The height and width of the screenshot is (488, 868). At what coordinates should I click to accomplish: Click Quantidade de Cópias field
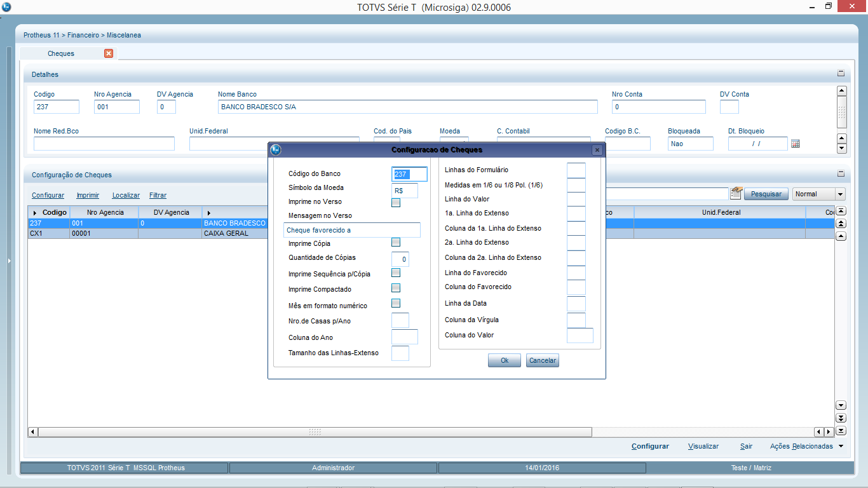[400, 259]
